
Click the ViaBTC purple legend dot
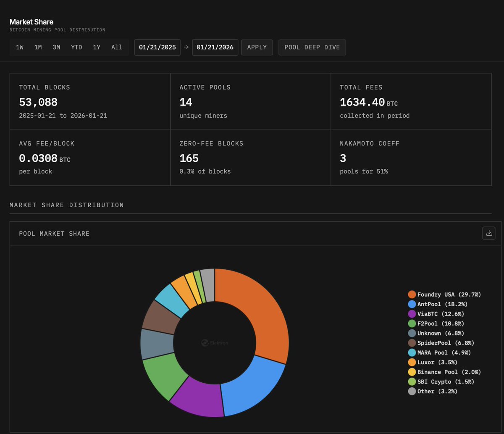click(x=412, y=313)
